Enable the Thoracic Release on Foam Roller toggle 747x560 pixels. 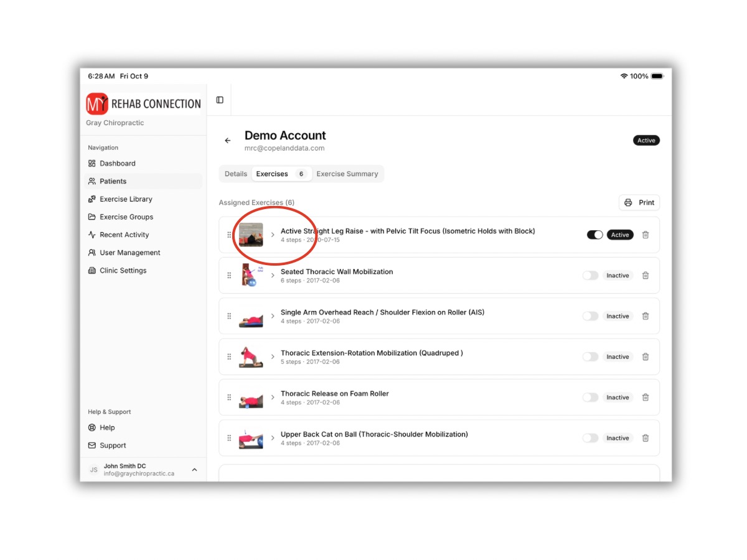590,398
